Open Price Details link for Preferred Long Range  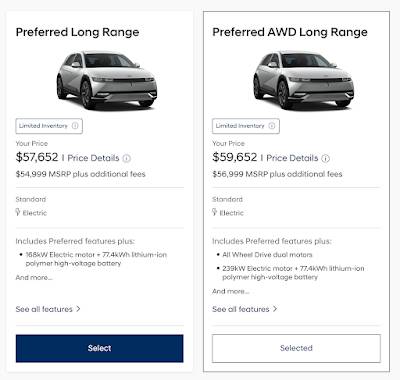tap(93, 158)
